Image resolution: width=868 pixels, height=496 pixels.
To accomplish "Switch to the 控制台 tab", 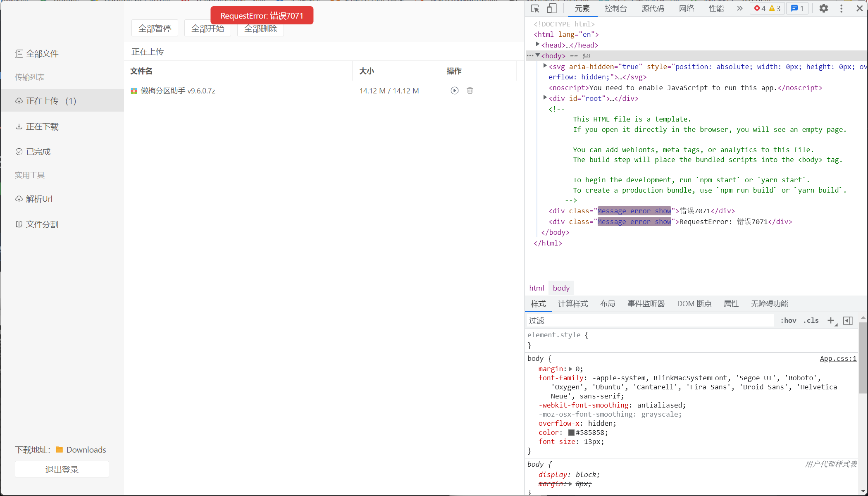I will [616, 8].
